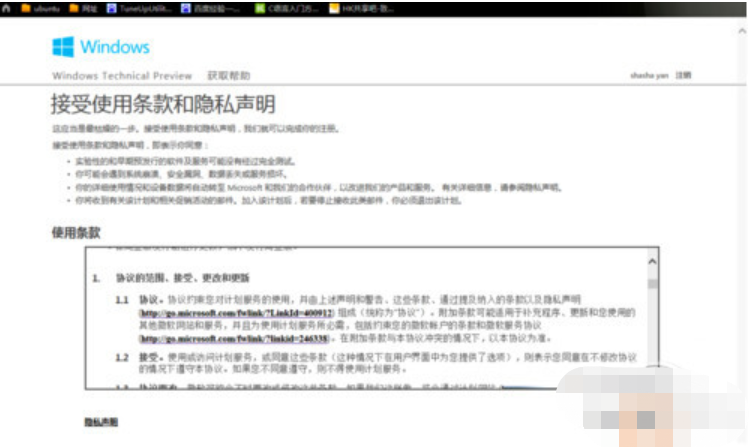Click the home icon in bookmarks bar
Viewport: 749px width, 447px height.
(6, 8)
